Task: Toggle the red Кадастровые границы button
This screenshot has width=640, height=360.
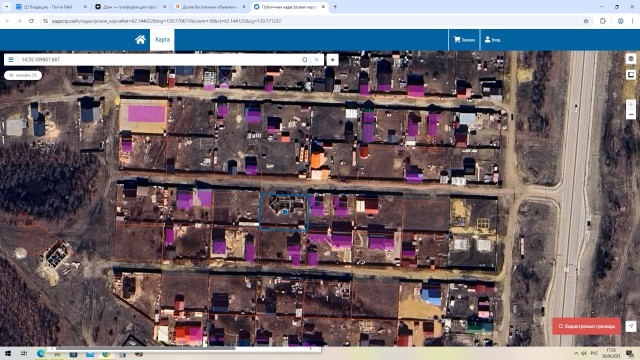Action: pos(587,326)
